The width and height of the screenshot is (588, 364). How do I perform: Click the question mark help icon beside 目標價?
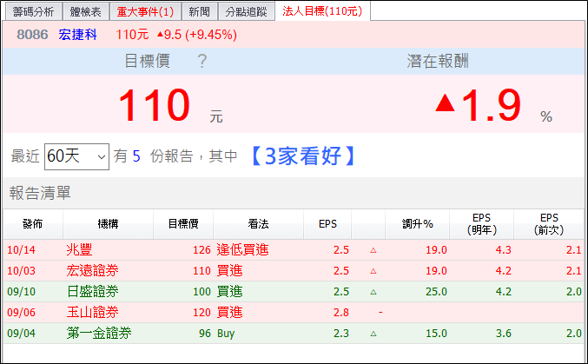tap(202, 61)
